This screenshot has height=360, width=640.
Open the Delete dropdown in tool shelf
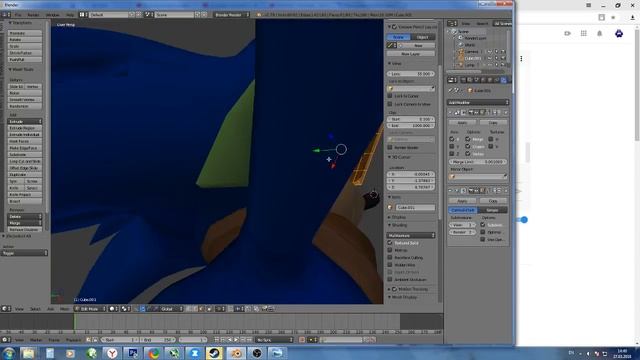24,216
